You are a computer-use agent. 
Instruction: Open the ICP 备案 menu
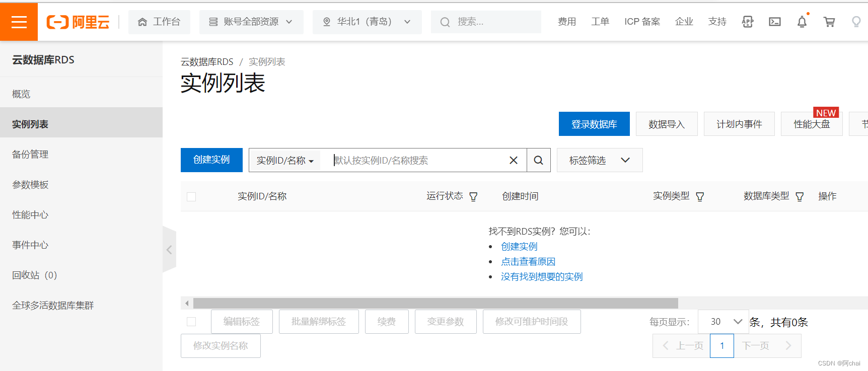(x=642, y=22)
